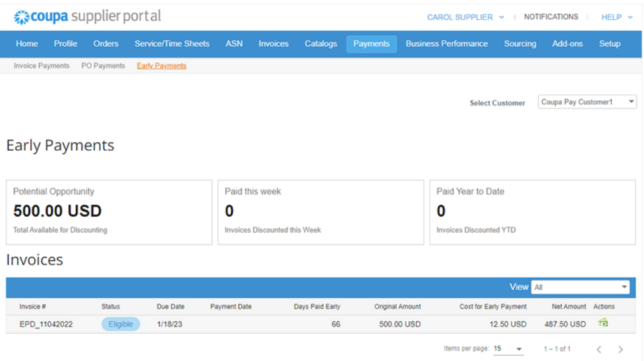Switch to Catalogs tab
This screenshot has width=644, height=361.
click(x=321, y=43)
